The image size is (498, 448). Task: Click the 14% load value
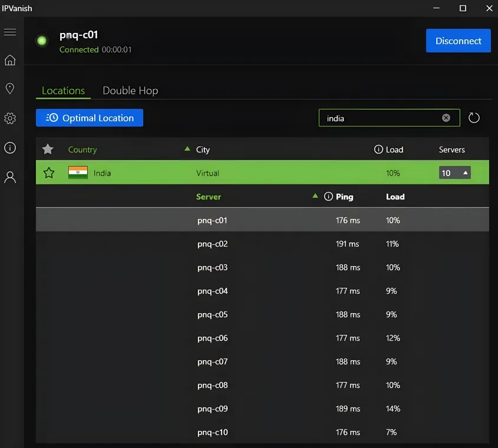[x=393, y=409]
